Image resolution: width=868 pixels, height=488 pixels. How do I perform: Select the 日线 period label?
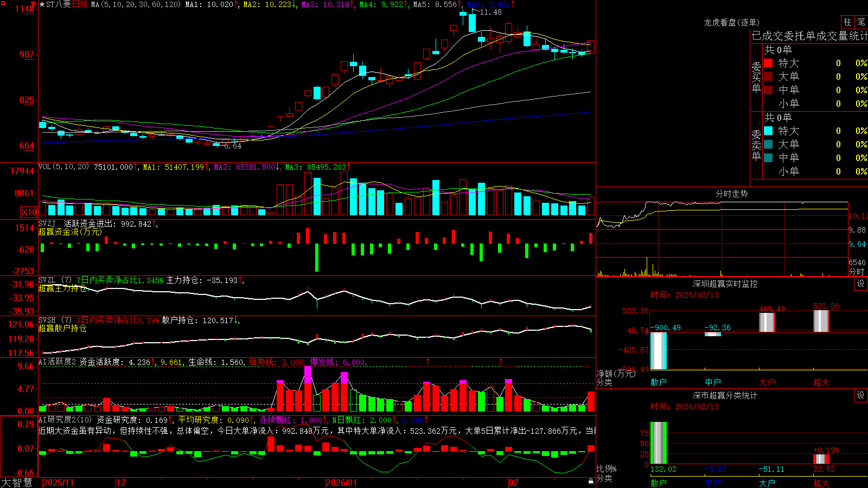click(x=80, y=4)
